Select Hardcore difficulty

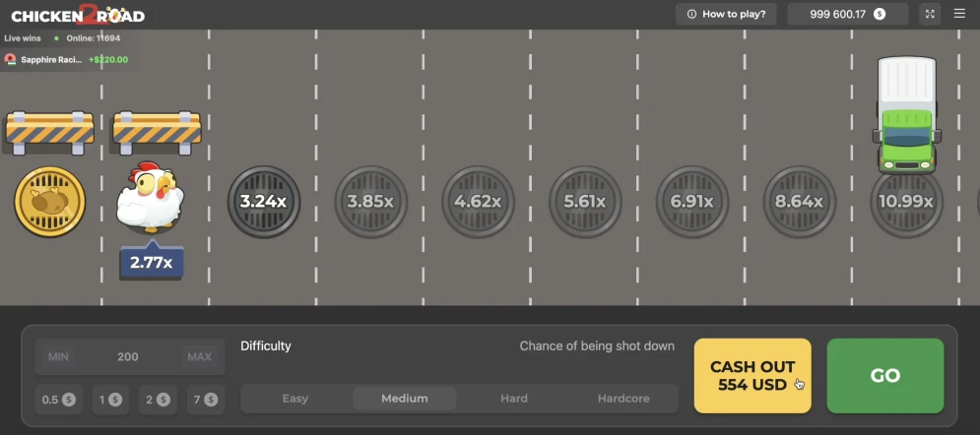(x=623, y=399)
